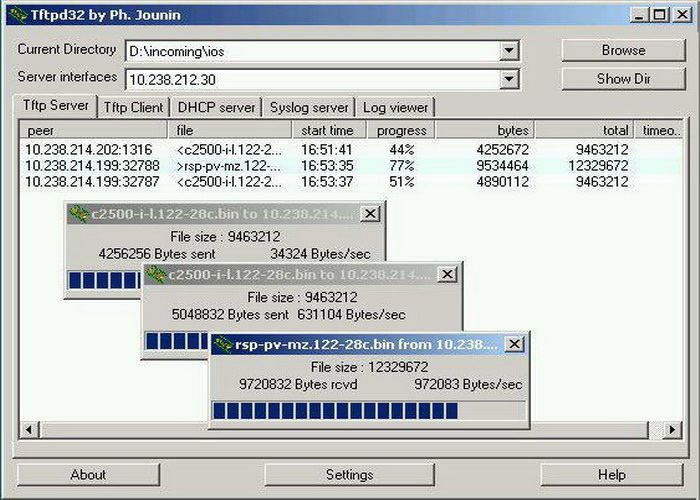Expand the Current Directory dropdown
Image resolution: width=700 pixels, height=500 pixels.
click(508, 51)
